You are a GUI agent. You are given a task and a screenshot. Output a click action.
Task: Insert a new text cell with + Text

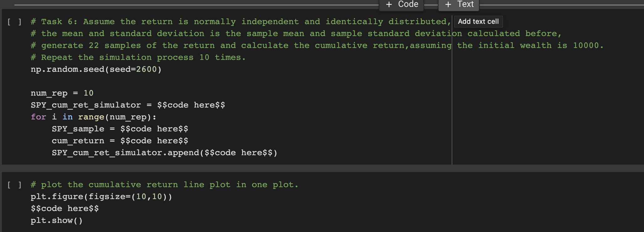tap(459, 4)
